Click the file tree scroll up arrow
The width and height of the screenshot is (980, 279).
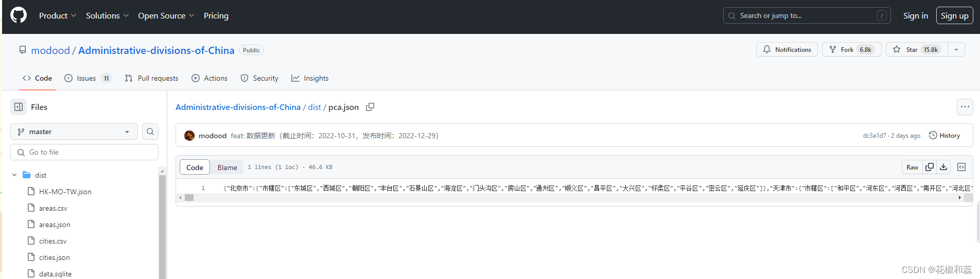click(163, 171)
